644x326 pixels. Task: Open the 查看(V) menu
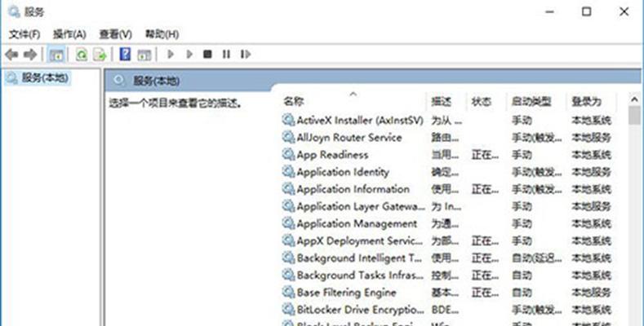click(x=115, y=34)
